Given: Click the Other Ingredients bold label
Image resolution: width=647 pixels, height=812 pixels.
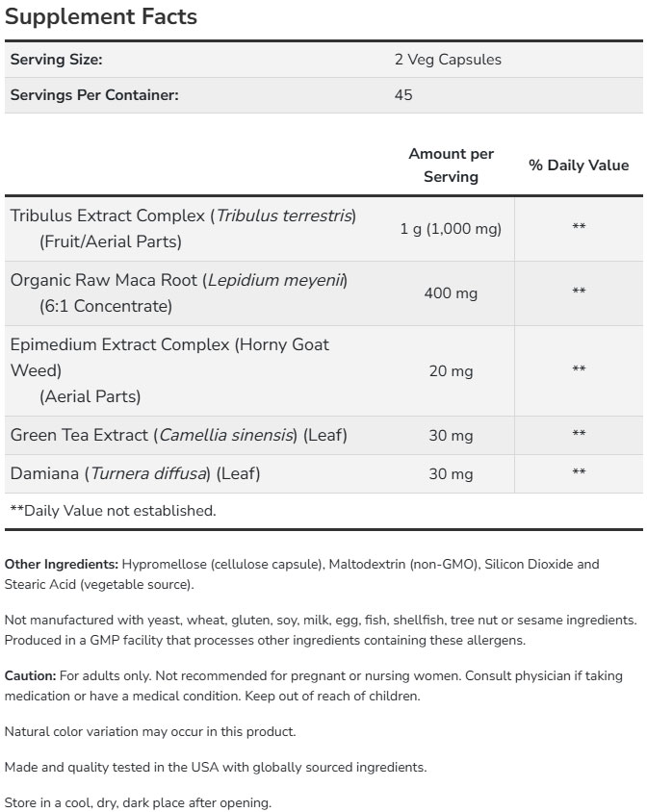Looking at the screenshot, I should pos(62,564).
